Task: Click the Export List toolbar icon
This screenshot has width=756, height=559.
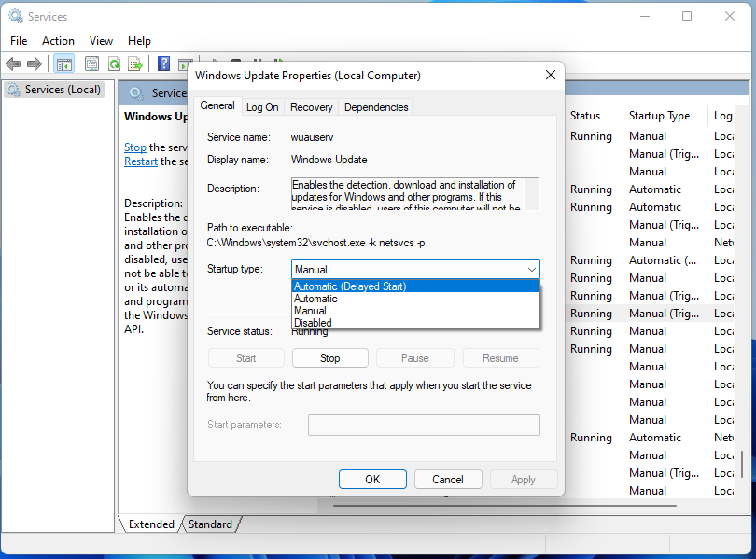Action: 135,63
